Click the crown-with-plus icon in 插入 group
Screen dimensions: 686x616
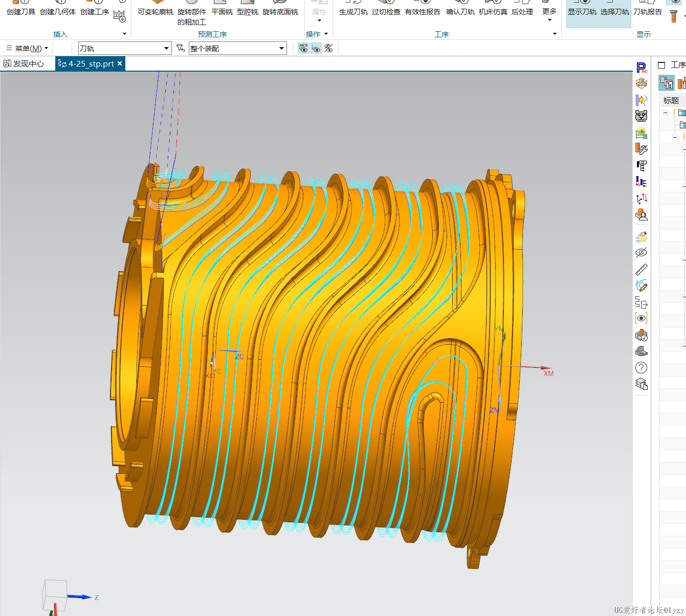(119, 16)
